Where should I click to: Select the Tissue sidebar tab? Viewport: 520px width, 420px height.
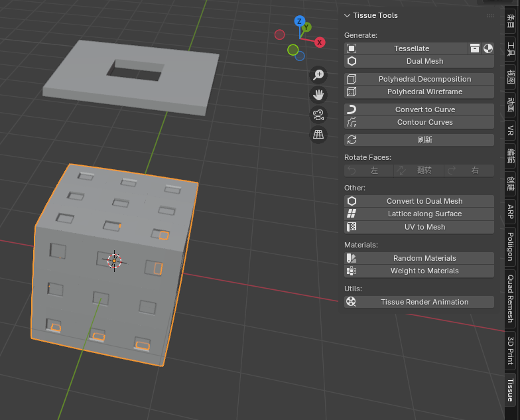[511, 390]
